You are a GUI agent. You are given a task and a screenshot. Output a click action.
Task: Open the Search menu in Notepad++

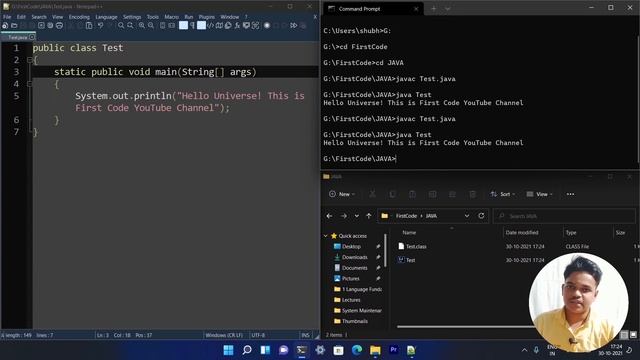(39, 17)
